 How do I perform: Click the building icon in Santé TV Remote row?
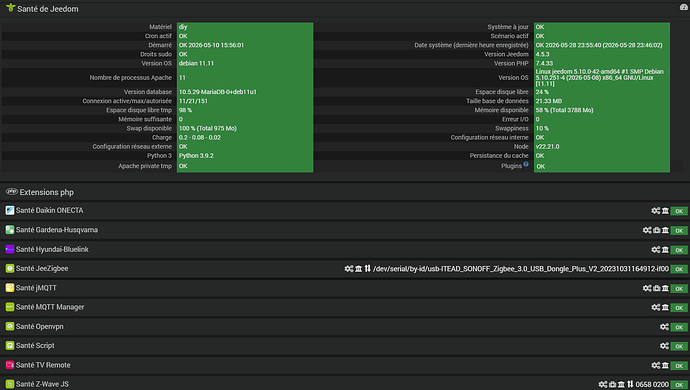(665, 365)
